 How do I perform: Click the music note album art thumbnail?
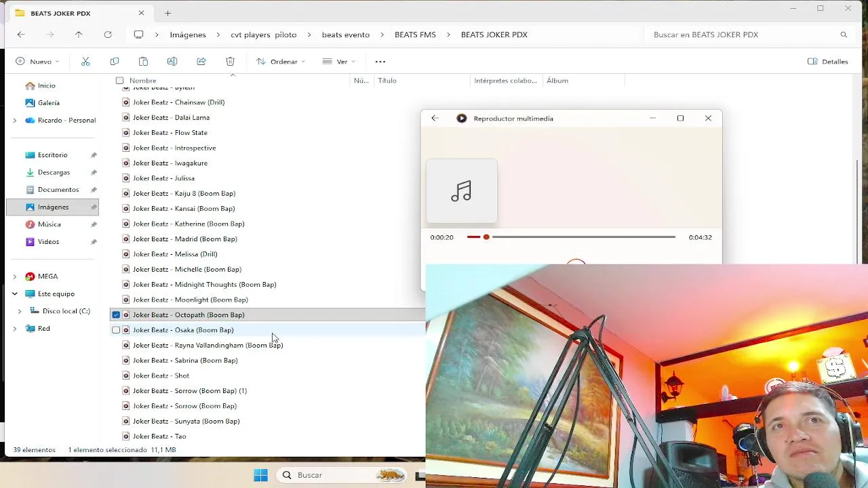[x=462, y=191]
